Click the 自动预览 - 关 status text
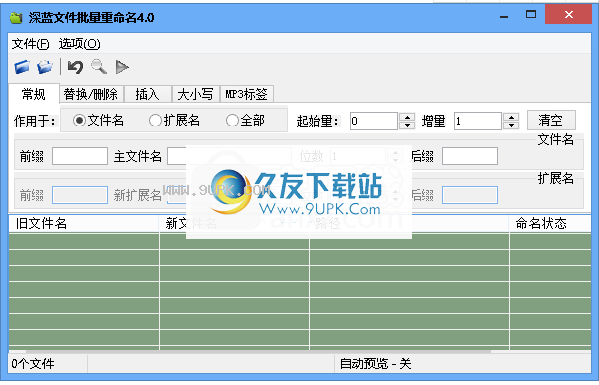Screen dimensions: 599x385 376,364
